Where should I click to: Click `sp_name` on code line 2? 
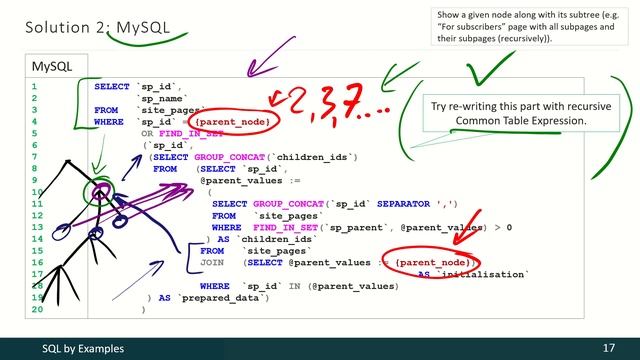tap(162, 99)
